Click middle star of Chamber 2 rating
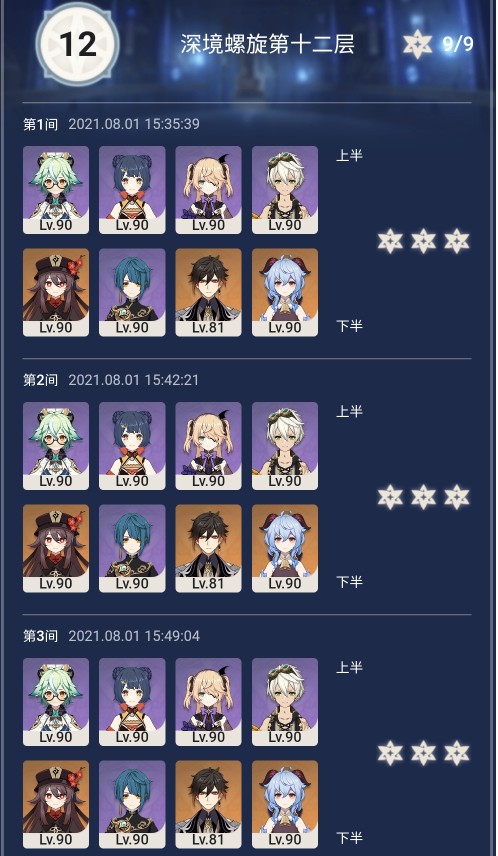 coord(424,497)
